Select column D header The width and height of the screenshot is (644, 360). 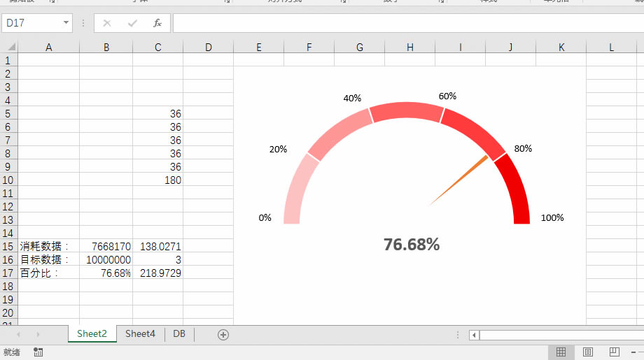(208, 47)
